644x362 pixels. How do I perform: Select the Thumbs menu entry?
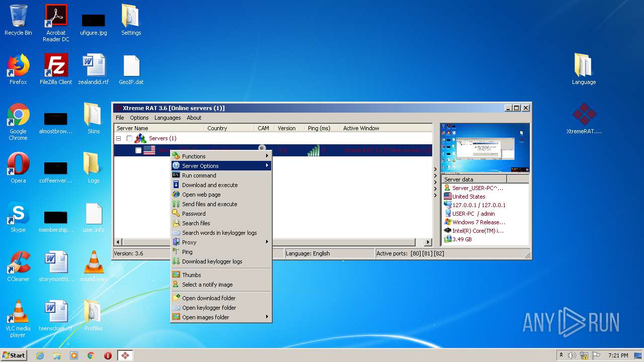pos(221,275)
